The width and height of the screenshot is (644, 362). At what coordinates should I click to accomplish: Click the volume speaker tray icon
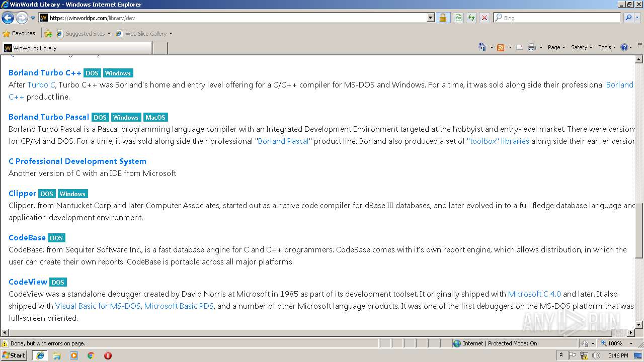[596, 355]
